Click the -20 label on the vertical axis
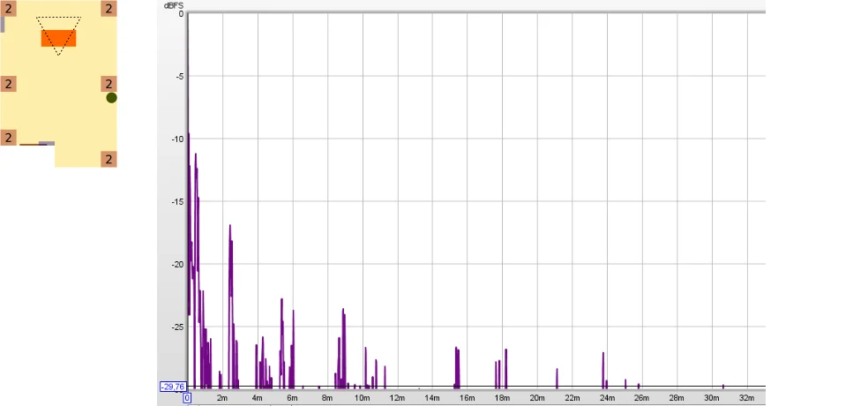The image size is (868, 406). [x=177, y=264]
